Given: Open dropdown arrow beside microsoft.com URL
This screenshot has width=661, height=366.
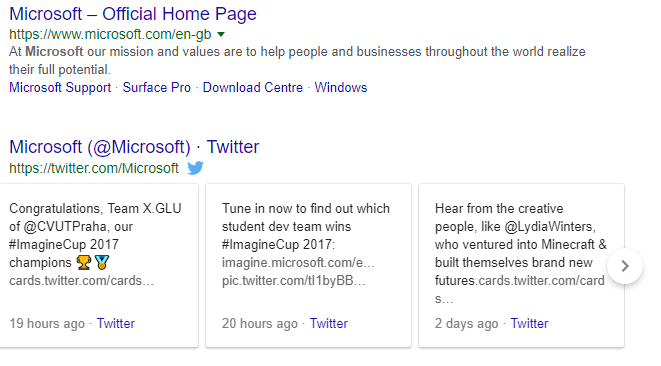Looking at the screenshot, I should (221, 34).
